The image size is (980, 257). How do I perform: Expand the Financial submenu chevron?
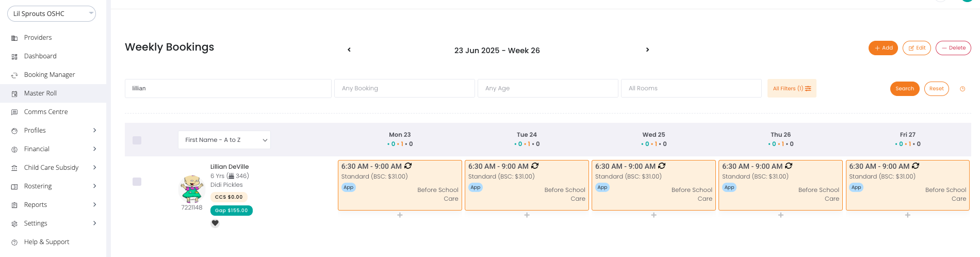[x=94, y=149]
